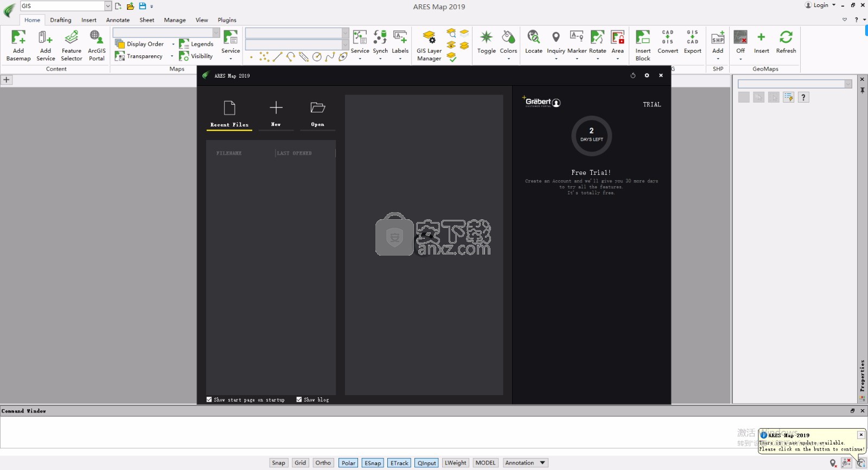This screenshot has height=470, width=868.
Task: Click the Add Basemap icon
Action: coord(18,37)
